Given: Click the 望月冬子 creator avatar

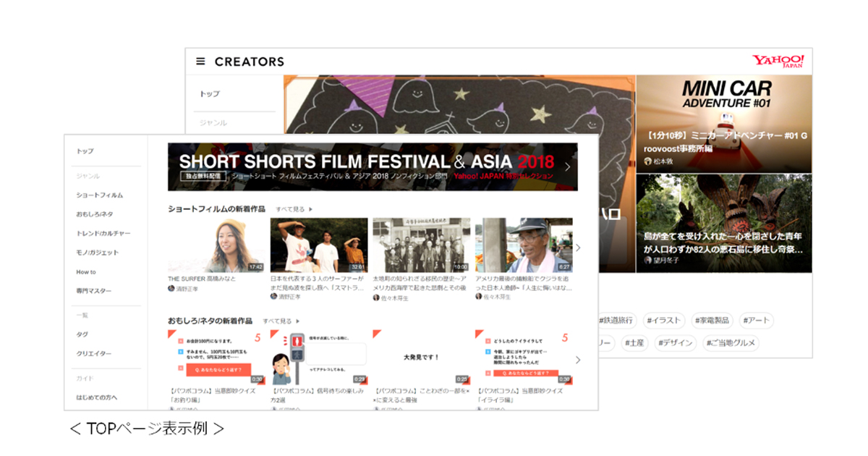Looking at the screenshot, I should (x=648, y=260).
